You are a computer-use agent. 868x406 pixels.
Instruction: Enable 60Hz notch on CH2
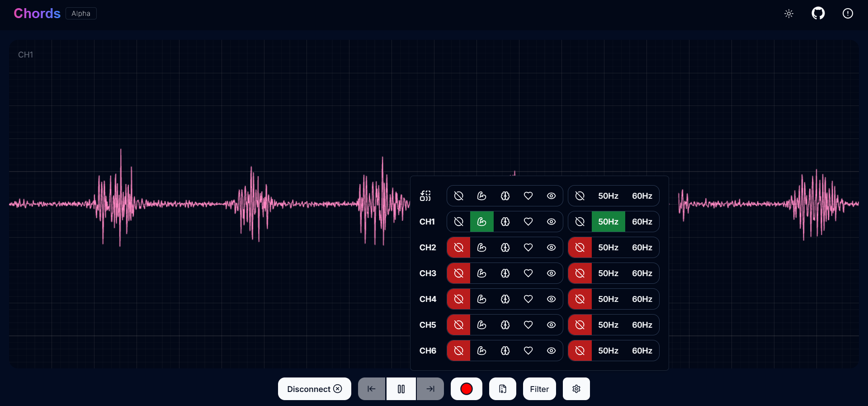(642, 248)
